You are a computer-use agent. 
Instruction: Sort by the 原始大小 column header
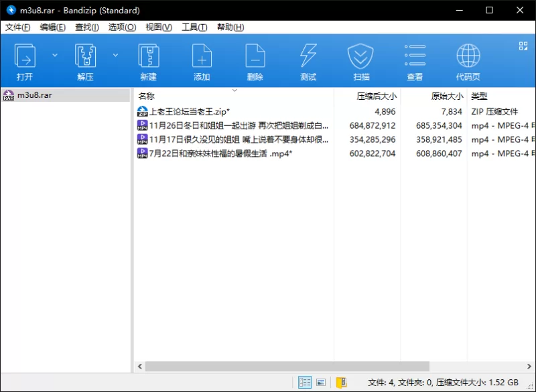[433, 96]
